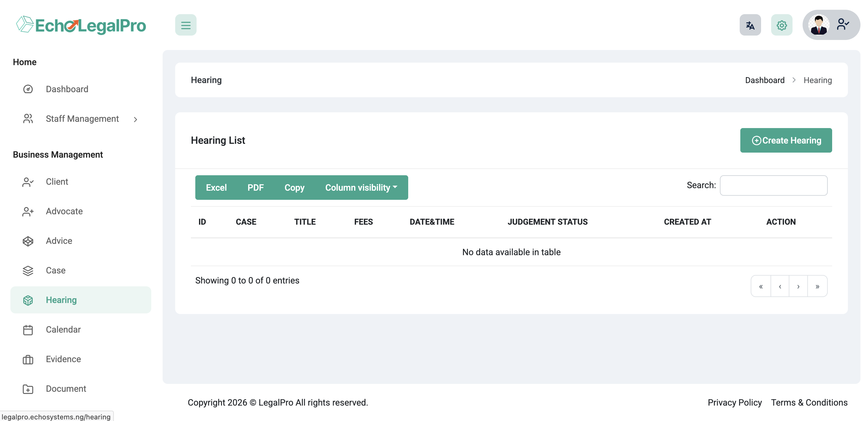The image size is (868, 421).
Task: Expand the Staff Management submenu chevron
Action: click(136, 119)
